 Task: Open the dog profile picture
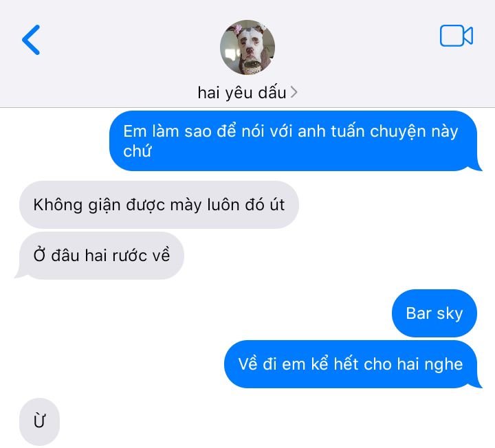point(247,47)
